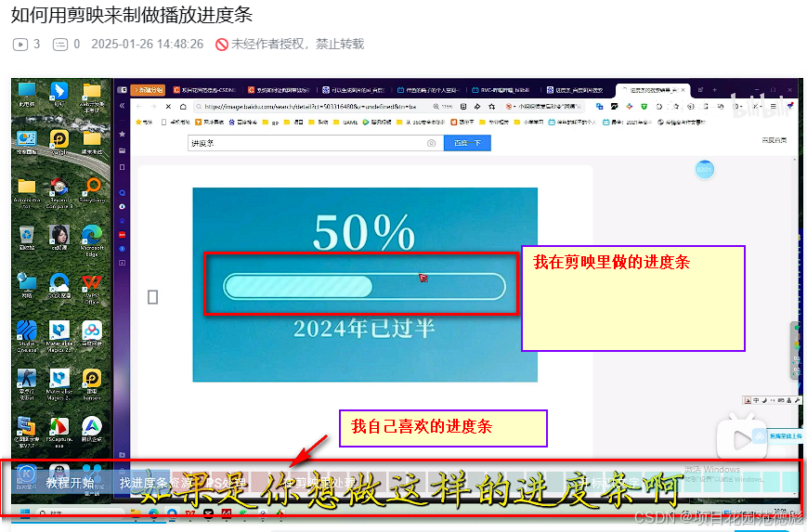This screenshot has height=532, width=807.
Task: Open Baidu Netdisk desktop icon
Action: [92, 334]
